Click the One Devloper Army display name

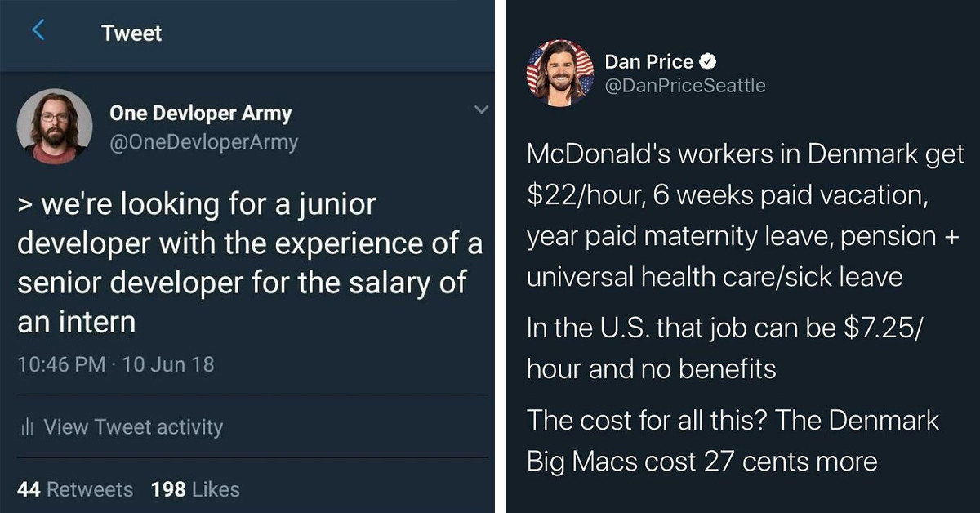pos(200,114)
